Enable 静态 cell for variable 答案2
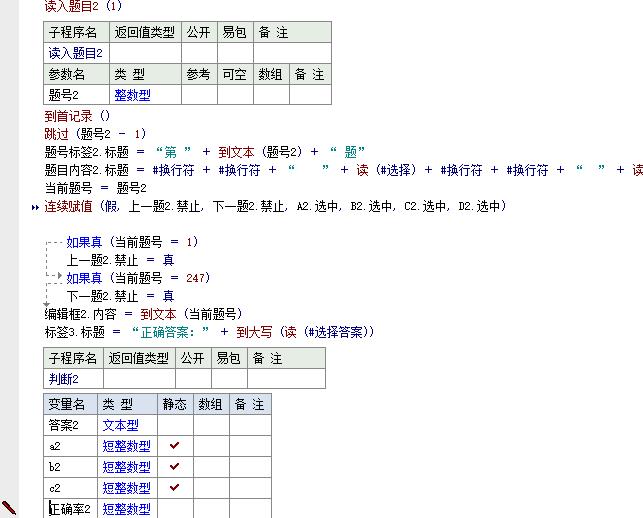643x518 pixels. point(175,425)
